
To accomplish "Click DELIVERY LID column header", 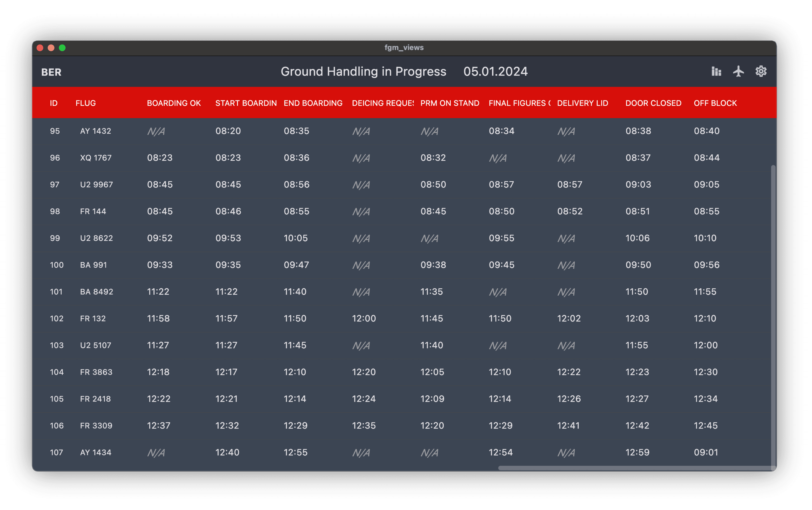I will tap(583, 103).
